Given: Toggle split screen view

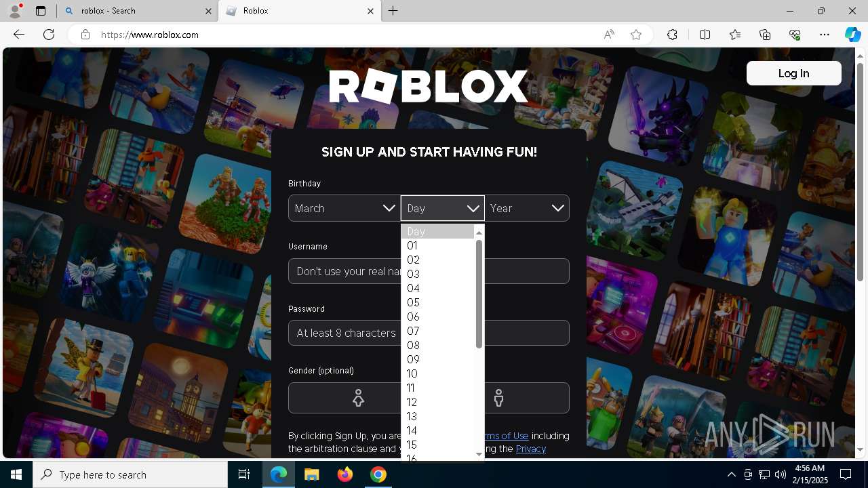Looking at the screenshot, I should tap(705, 35).
